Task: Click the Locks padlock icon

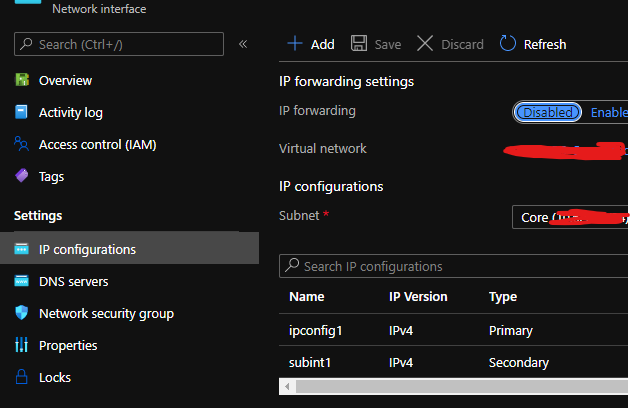Action: point(21,377)
